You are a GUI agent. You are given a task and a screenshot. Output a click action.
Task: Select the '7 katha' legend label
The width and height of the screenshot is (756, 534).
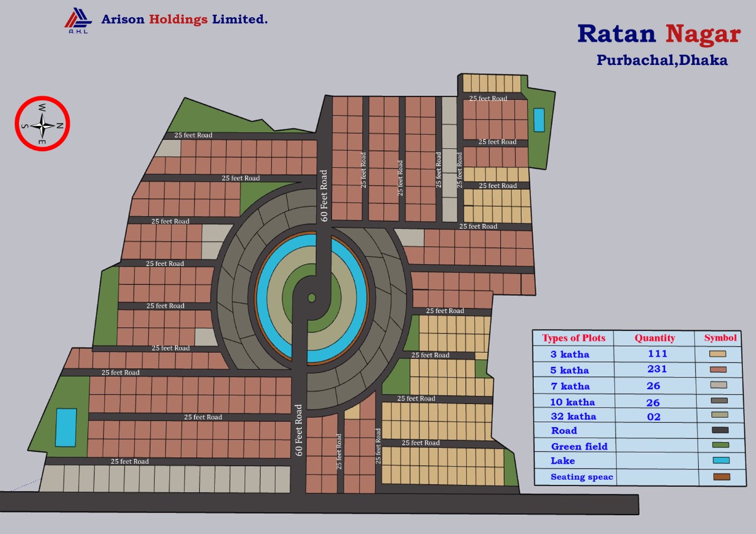point(570,387)
